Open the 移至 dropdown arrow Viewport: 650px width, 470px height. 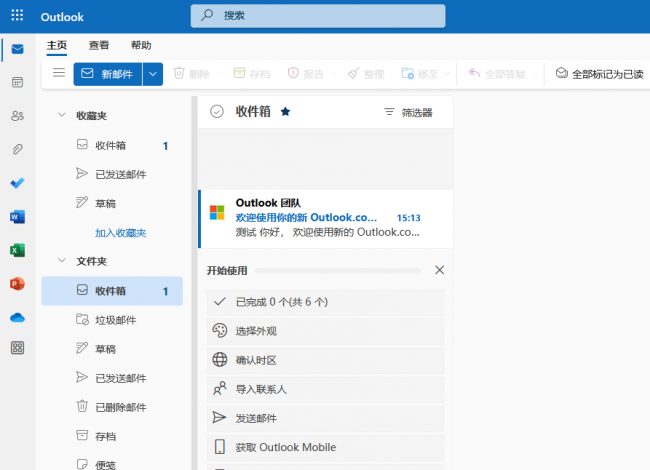(446, 74)
